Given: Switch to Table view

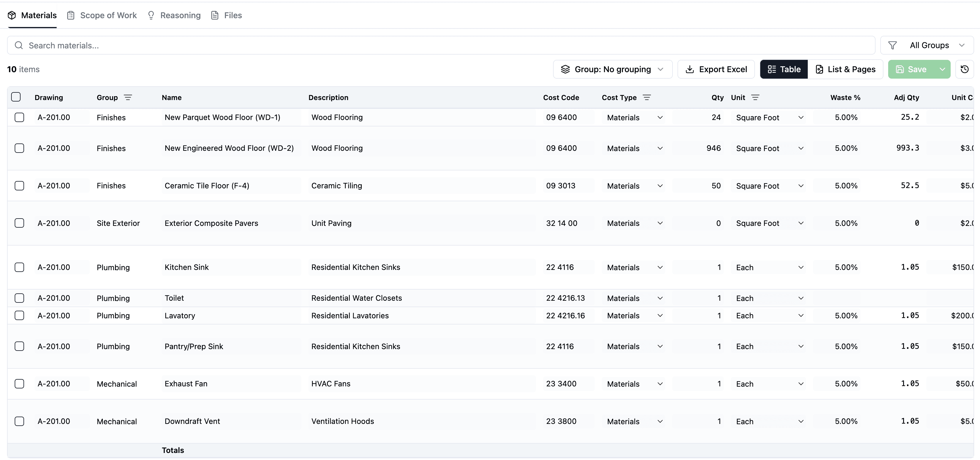Looking at the screenshot, I should 784,69.
